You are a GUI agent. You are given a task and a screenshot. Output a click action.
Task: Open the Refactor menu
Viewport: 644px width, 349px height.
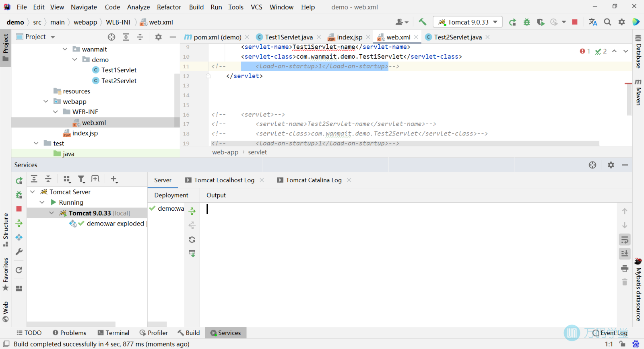point(169,7)
